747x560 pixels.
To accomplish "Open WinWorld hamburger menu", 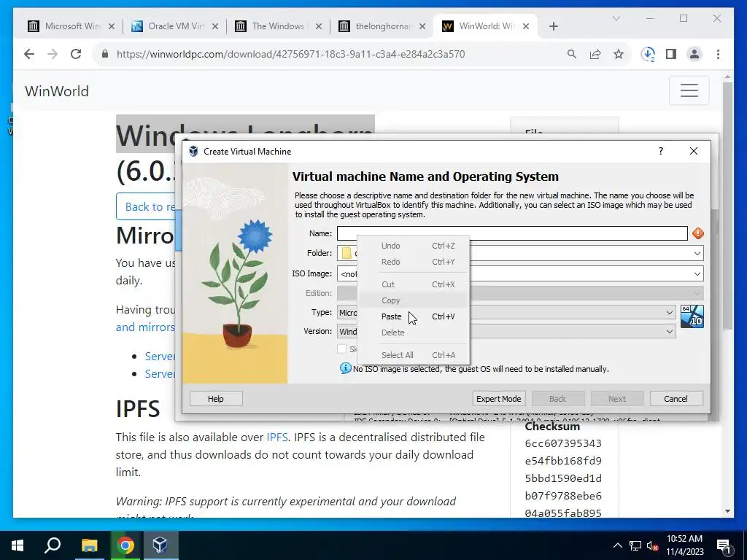I will coord(689,90).
